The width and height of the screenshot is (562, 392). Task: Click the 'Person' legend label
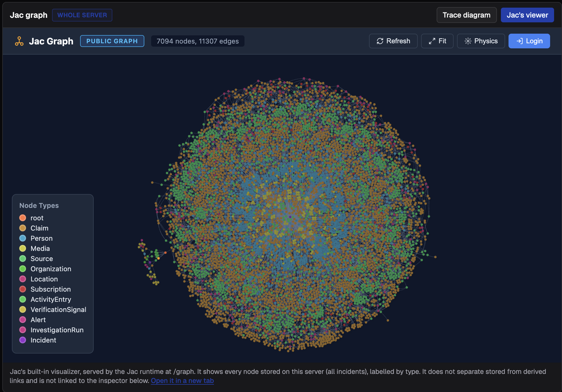(x=42, y=238)
